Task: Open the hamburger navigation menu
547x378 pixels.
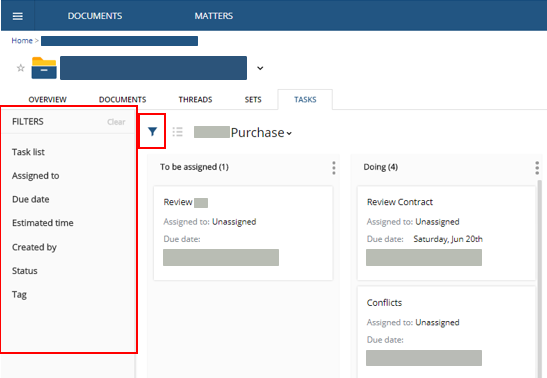Action: coord(17,16)
